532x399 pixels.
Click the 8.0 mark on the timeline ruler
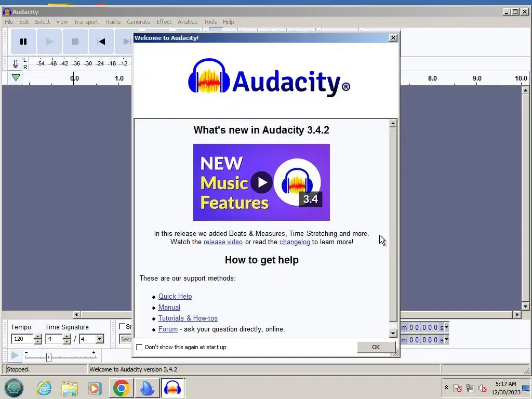tap(432, 78)
